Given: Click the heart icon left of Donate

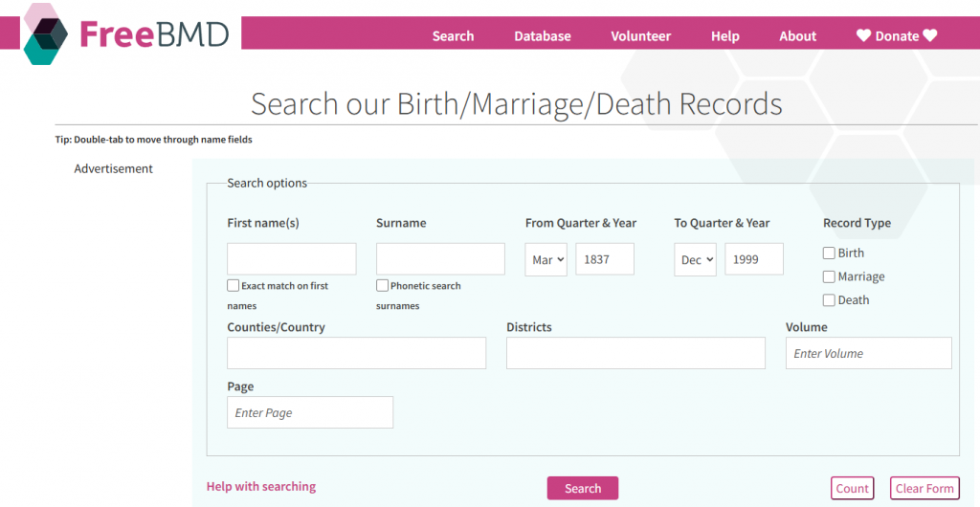Looking at the screenshot, I should (863, 36).
